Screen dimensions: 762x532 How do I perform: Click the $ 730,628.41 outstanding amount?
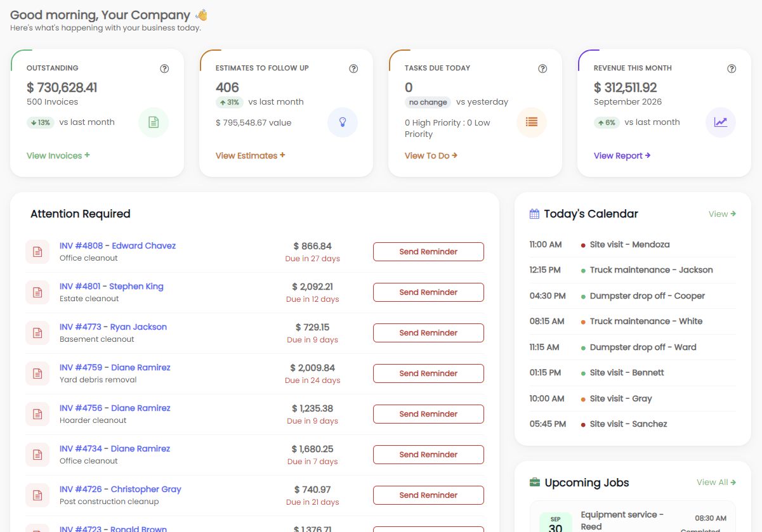pos(62,88)
